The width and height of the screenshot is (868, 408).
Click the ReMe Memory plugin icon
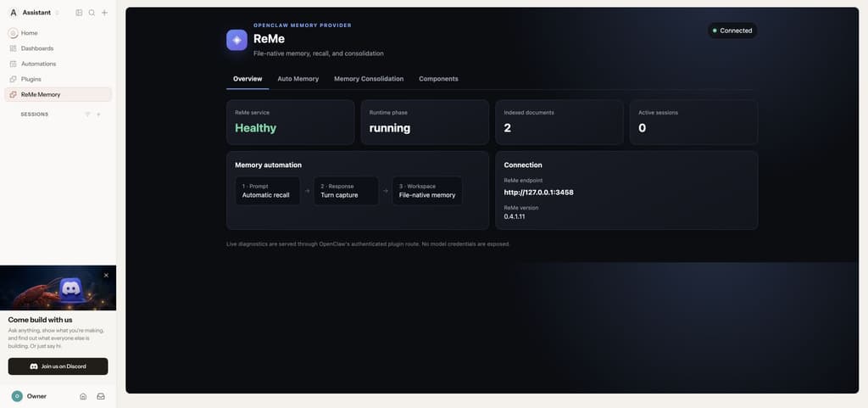tap(14, 95)
